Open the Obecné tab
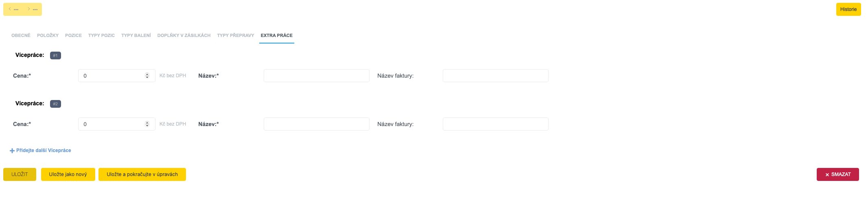The image size is (868, 198). [x=21, y=35]
